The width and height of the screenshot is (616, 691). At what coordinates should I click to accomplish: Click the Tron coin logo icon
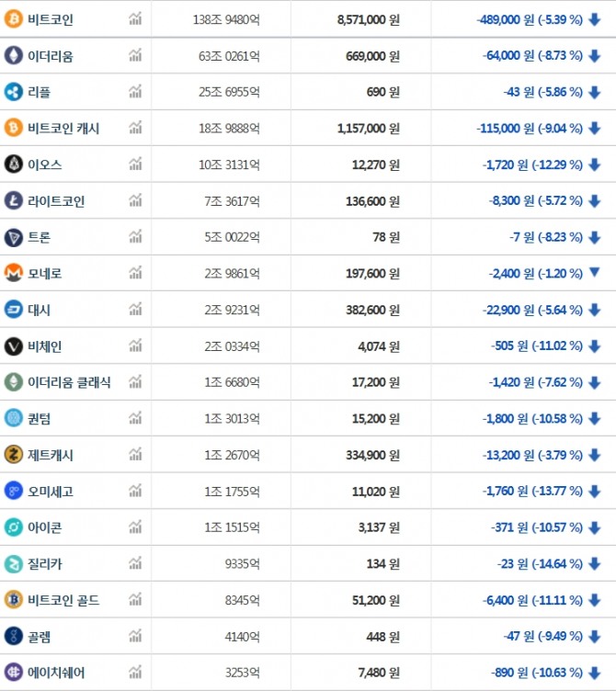[x=14, y=237]
